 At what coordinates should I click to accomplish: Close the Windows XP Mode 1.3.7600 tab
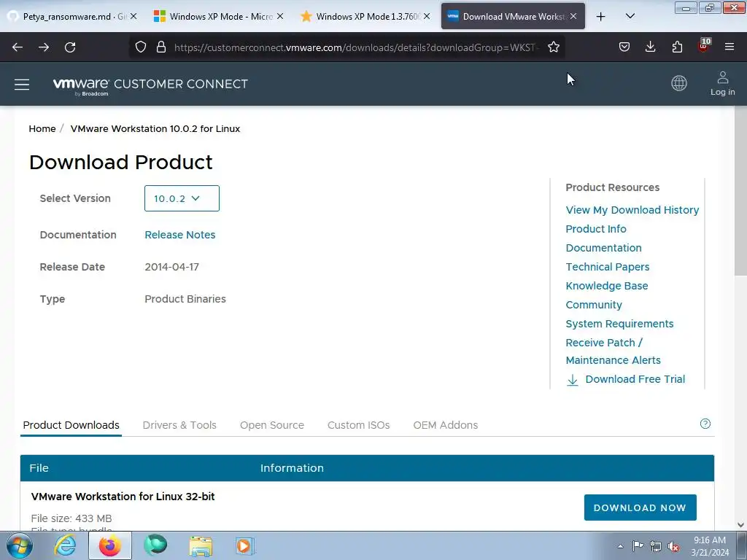427,16
